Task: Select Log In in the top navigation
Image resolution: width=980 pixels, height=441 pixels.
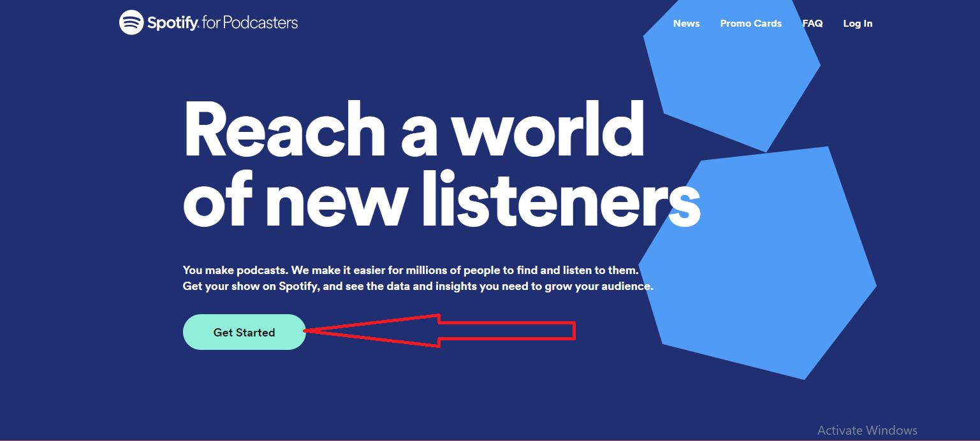Action: point(858,24)
